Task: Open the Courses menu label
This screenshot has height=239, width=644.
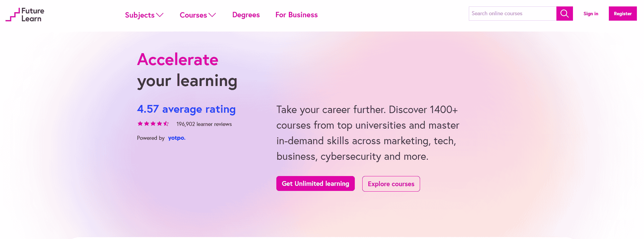Action: pos(193,15)
